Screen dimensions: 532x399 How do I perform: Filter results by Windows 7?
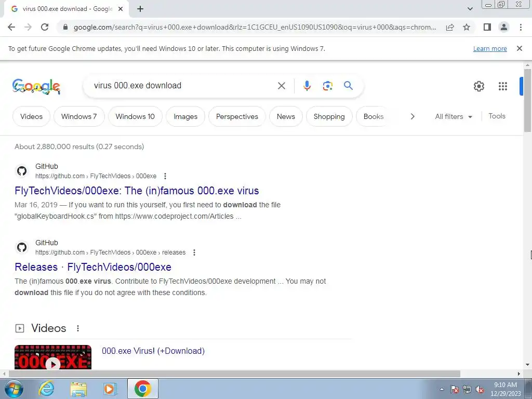click(79, 116)
